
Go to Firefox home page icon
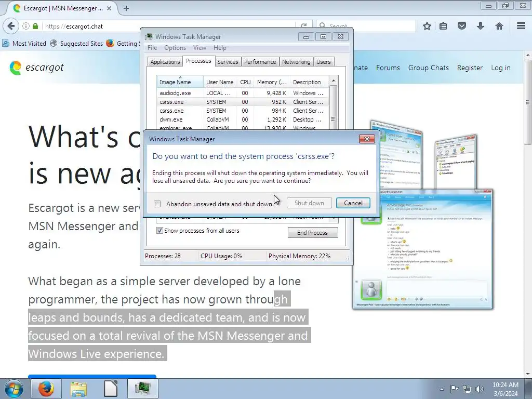(499, 26)
